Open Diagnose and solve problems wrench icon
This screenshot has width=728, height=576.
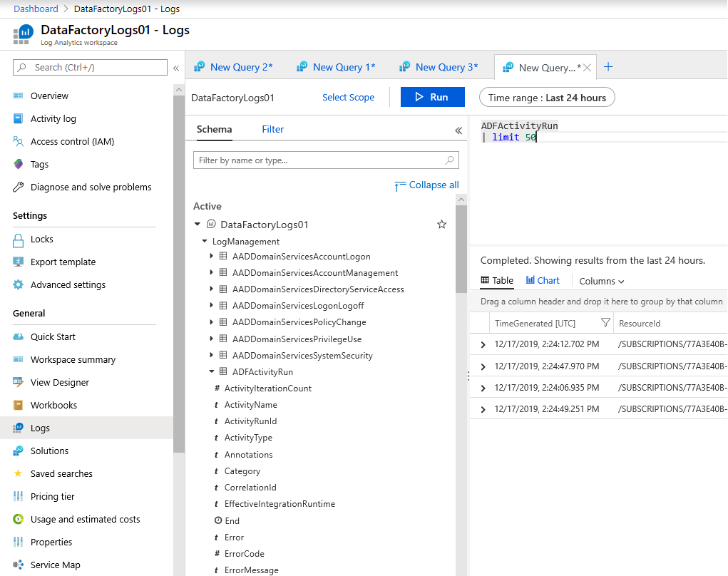coord(19,187)
